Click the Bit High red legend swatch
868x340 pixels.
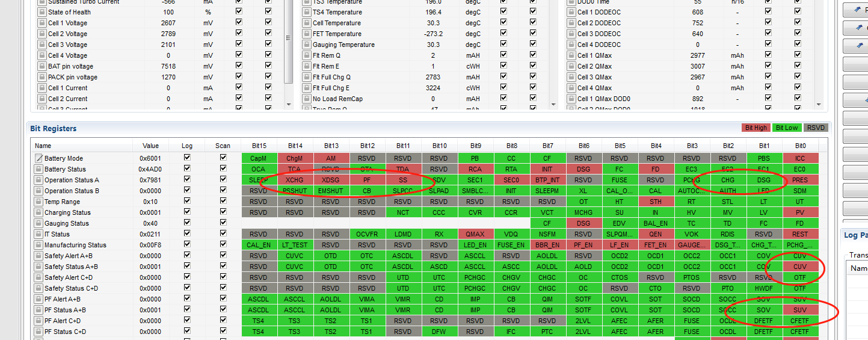click(756, 128)
